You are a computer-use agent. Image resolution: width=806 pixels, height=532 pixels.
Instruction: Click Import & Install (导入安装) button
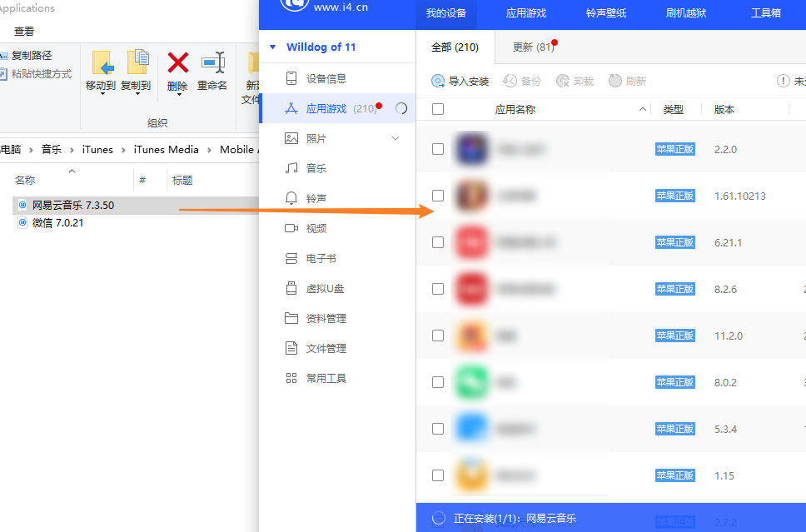tap(460, 81)
